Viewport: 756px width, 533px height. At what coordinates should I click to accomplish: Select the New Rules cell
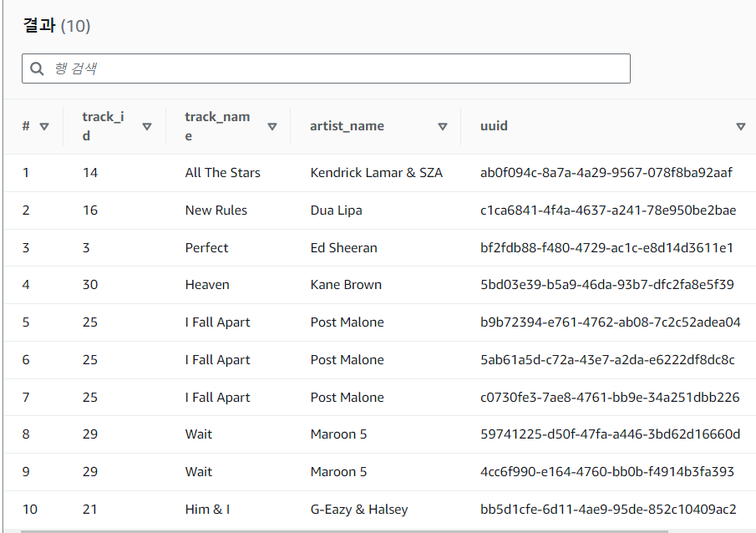coord(216,211)
